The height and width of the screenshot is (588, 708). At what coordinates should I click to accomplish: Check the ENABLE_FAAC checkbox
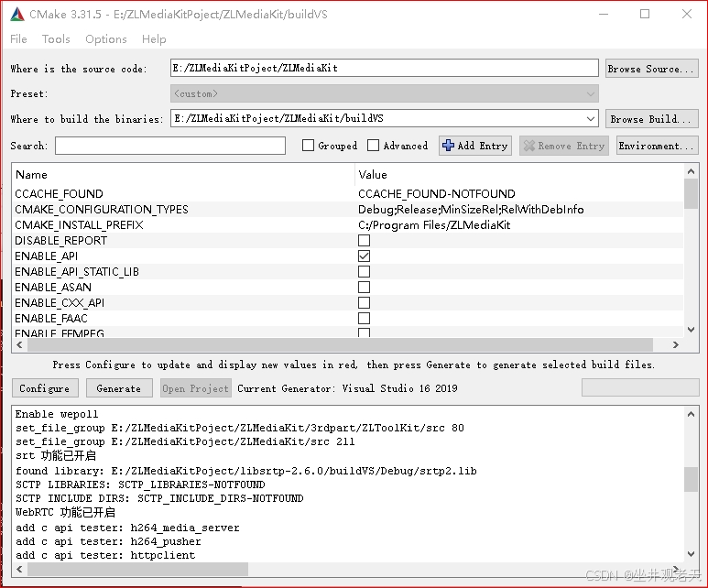364,319
